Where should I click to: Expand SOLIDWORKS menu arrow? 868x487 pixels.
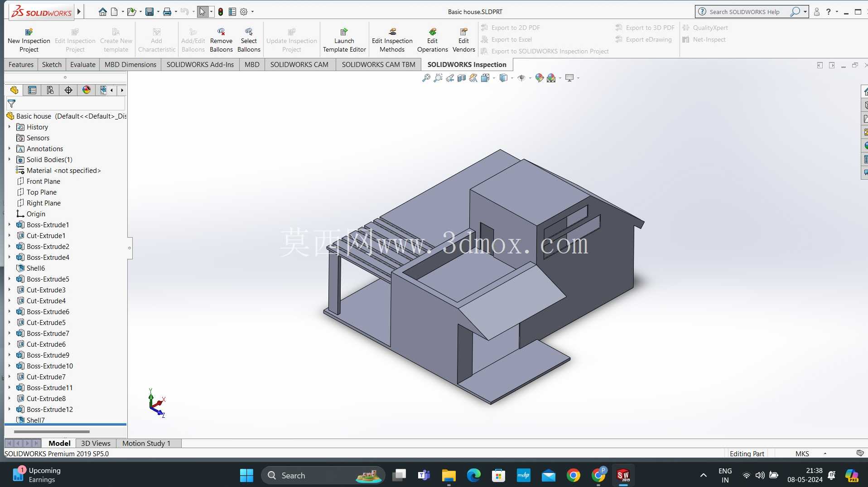pos(79,12)
